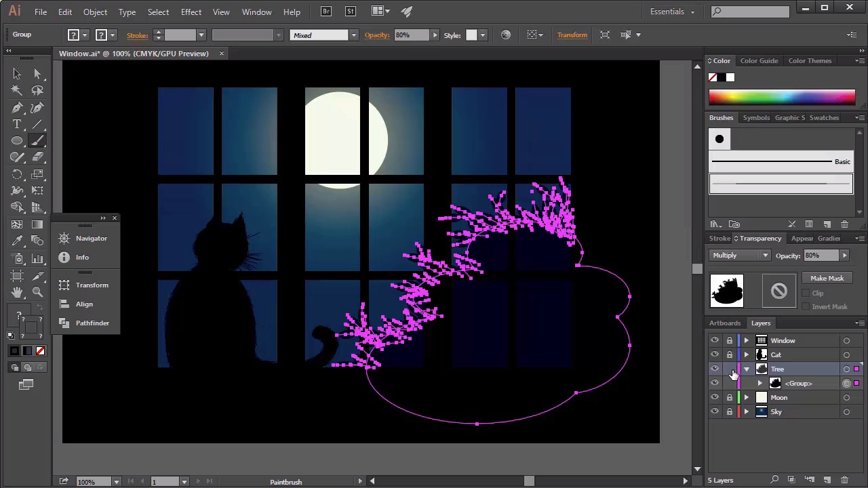Click the Direct Selection tool

point(37,74)
